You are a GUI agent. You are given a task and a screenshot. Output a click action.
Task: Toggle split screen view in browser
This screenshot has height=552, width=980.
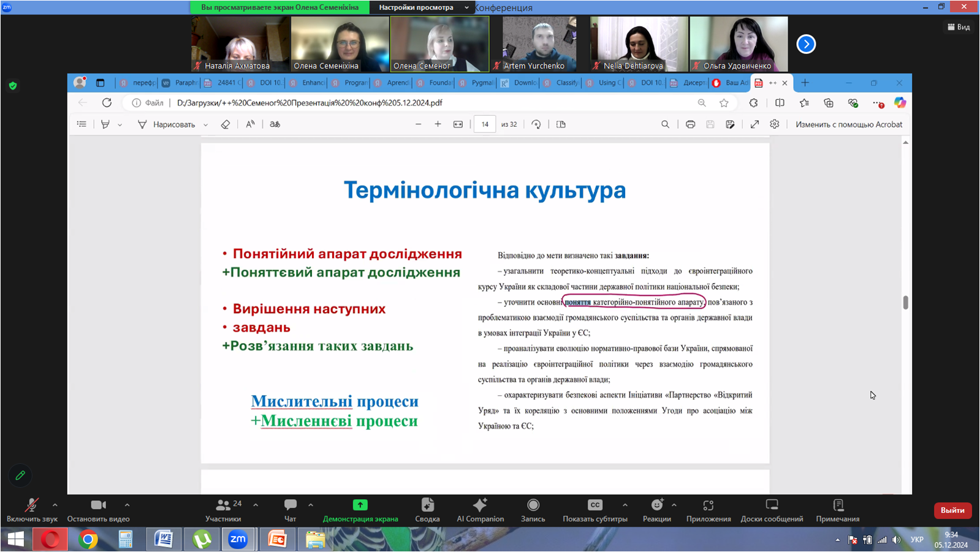point(780,103)
